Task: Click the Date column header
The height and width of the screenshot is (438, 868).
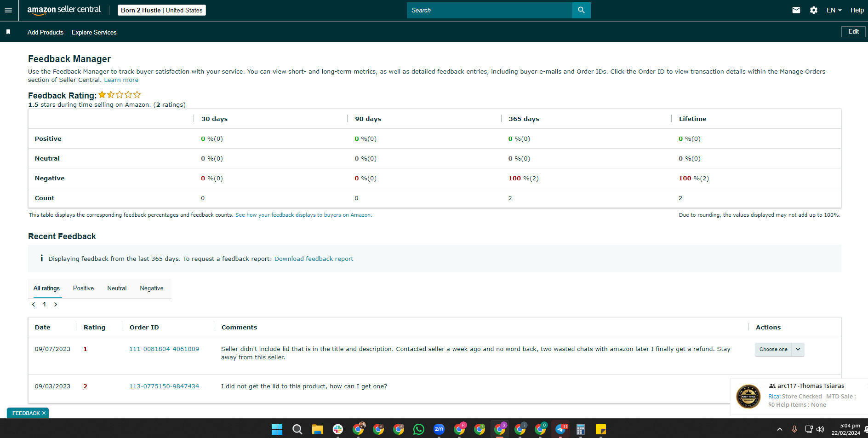Action: click(43, 327)
